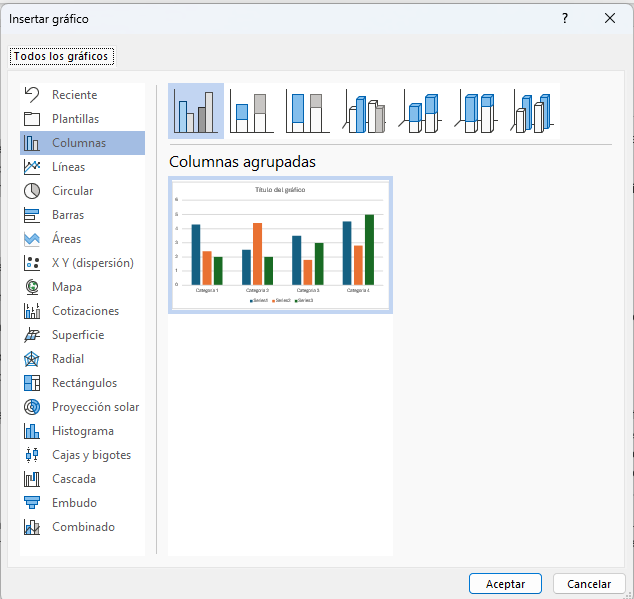Click the Cajas y bigotes icon
This screenshot has width=634, height=599.
[32, 455]
